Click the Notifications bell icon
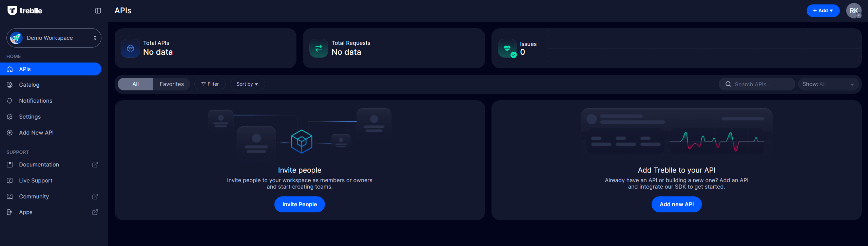 click(x=10, y=101)
